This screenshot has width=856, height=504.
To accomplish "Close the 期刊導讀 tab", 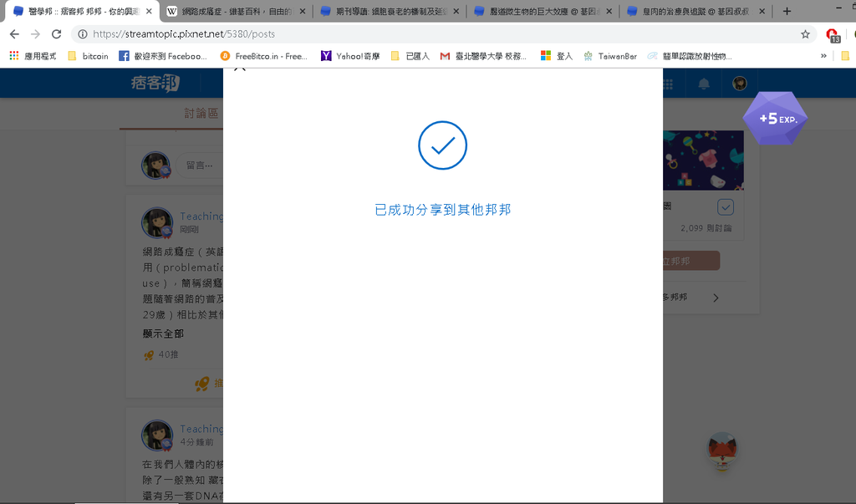I will pyautogui.click(x=456, y=11).
